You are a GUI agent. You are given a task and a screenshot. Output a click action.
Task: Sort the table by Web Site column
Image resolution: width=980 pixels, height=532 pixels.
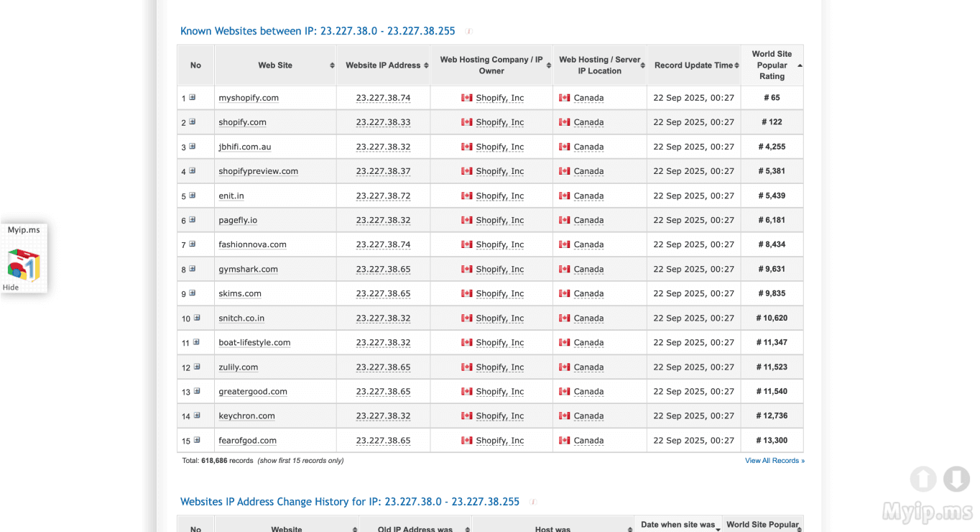pos(332,65)
